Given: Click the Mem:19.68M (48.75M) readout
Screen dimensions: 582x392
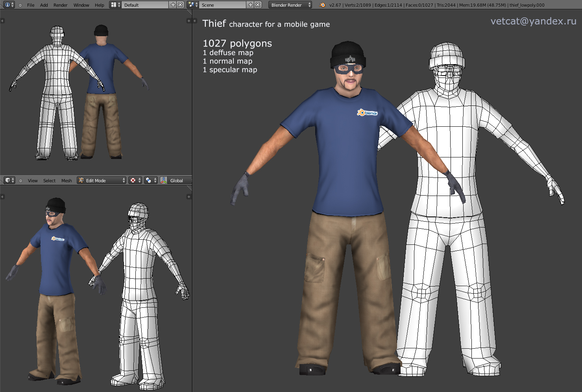Looking at the screenshot, I should pos(482,5).
